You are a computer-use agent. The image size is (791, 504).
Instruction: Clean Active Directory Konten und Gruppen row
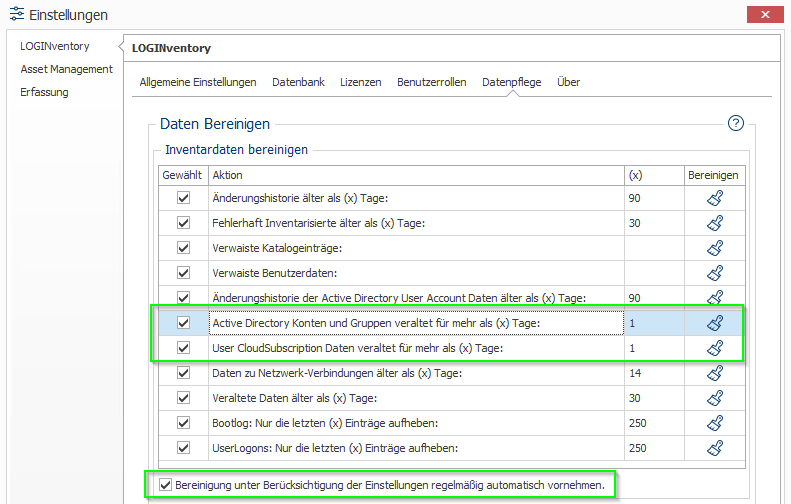[715, 323]
